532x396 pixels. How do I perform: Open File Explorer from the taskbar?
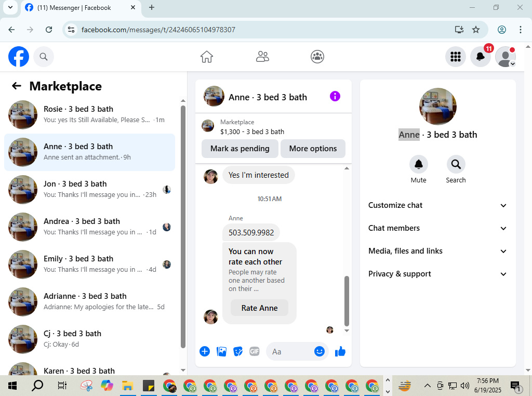click(x=127, y=386)
